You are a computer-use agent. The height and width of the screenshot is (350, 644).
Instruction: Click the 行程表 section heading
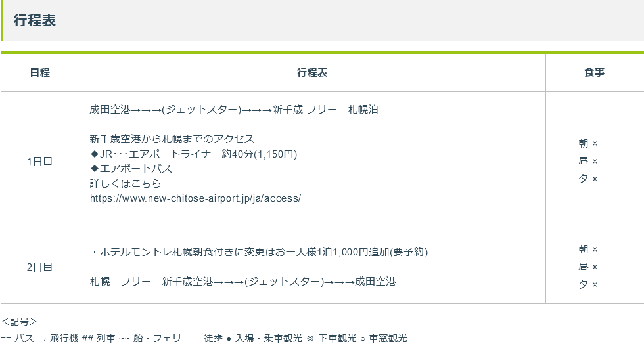[34, 20]
